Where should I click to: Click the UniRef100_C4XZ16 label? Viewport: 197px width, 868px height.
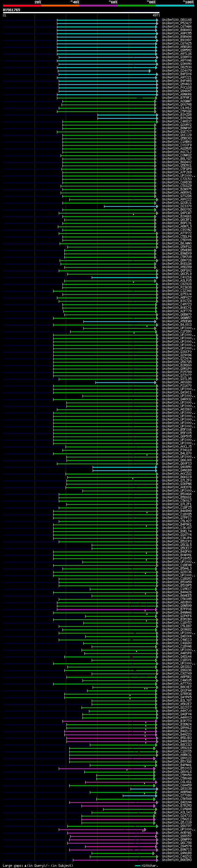[x=176, y=277]
